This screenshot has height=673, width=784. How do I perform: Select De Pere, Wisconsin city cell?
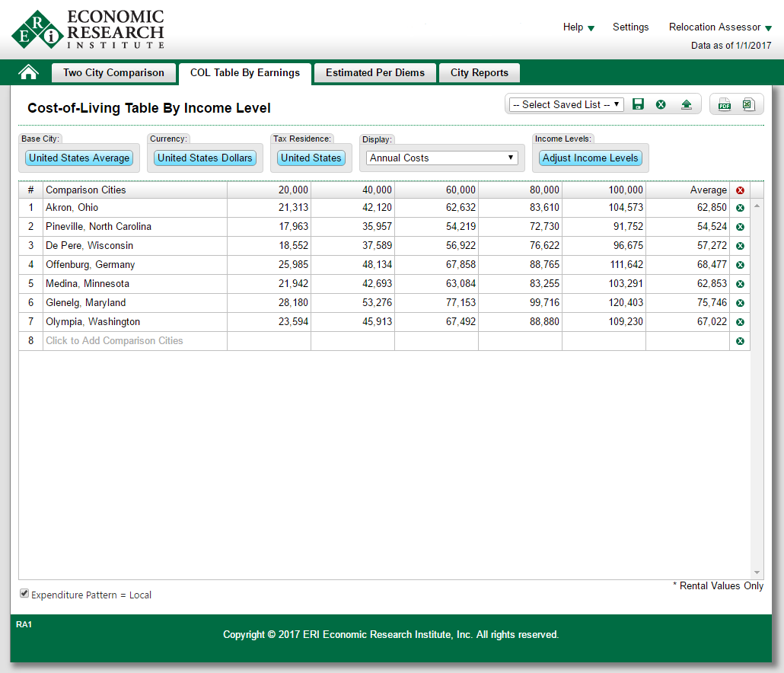pos(135,246)
